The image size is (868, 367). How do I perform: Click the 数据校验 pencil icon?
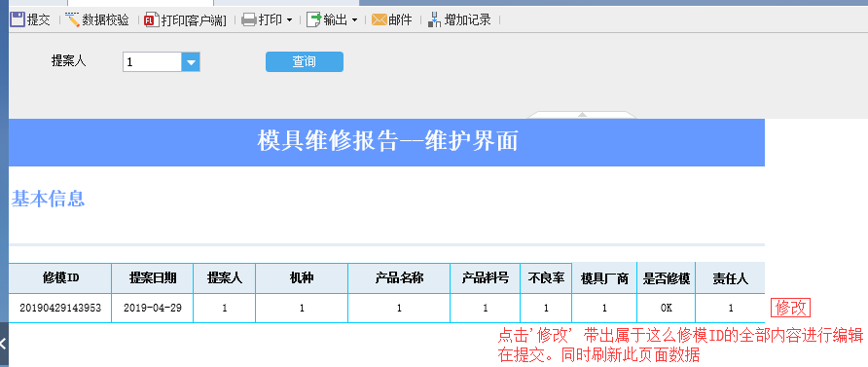tap(73, 19)
